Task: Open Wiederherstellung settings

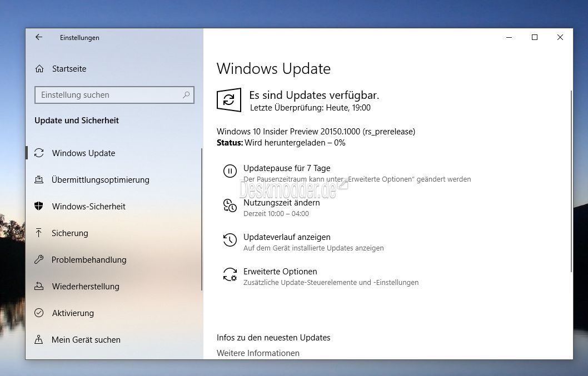Action: pos(86,286)
